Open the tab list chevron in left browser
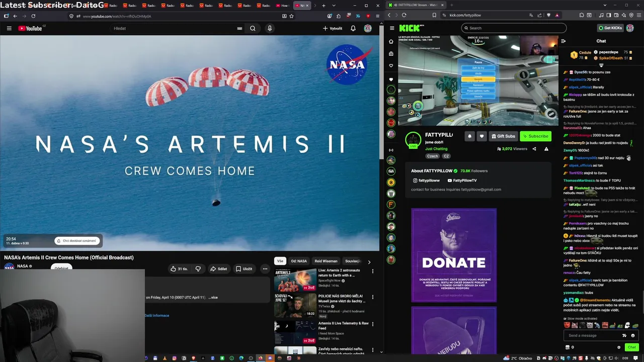 [334, 6]
